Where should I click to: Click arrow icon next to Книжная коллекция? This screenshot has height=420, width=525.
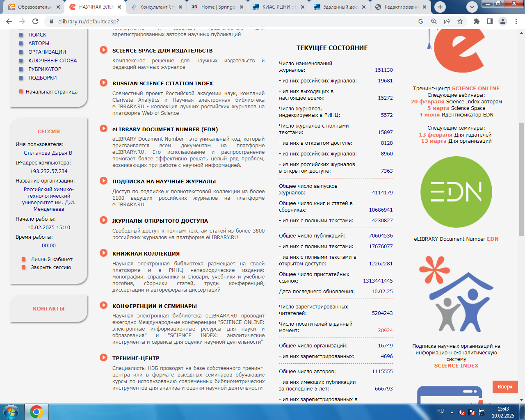tap(104, 253)
